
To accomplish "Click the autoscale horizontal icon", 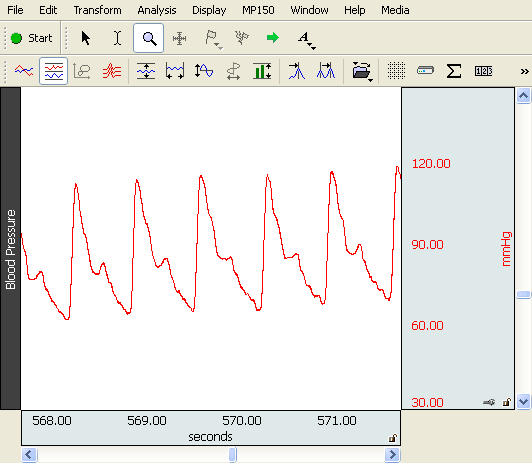I will (175, 71).
